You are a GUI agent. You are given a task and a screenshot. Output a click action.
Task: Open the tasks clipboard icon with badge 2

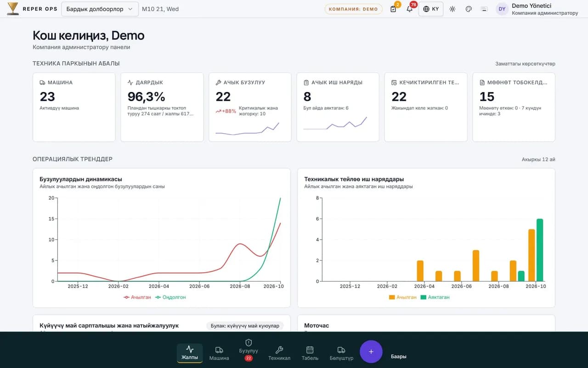click(393, 9)
